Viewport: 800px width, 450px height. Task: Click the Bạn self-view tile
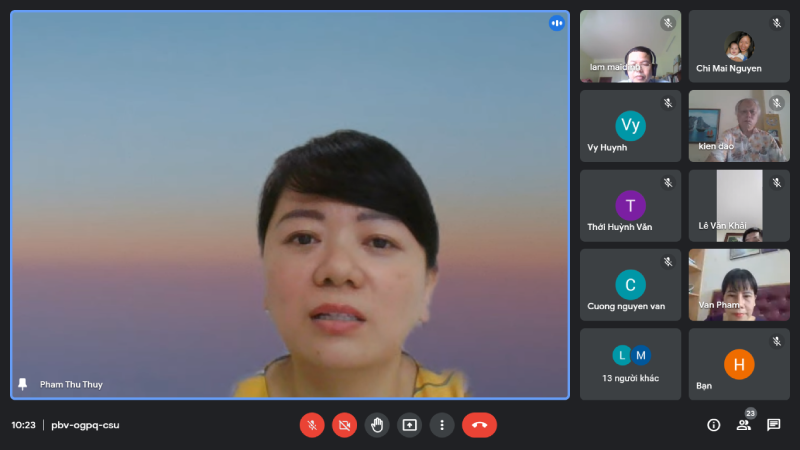pyautogui.click(x=738, y=364)
